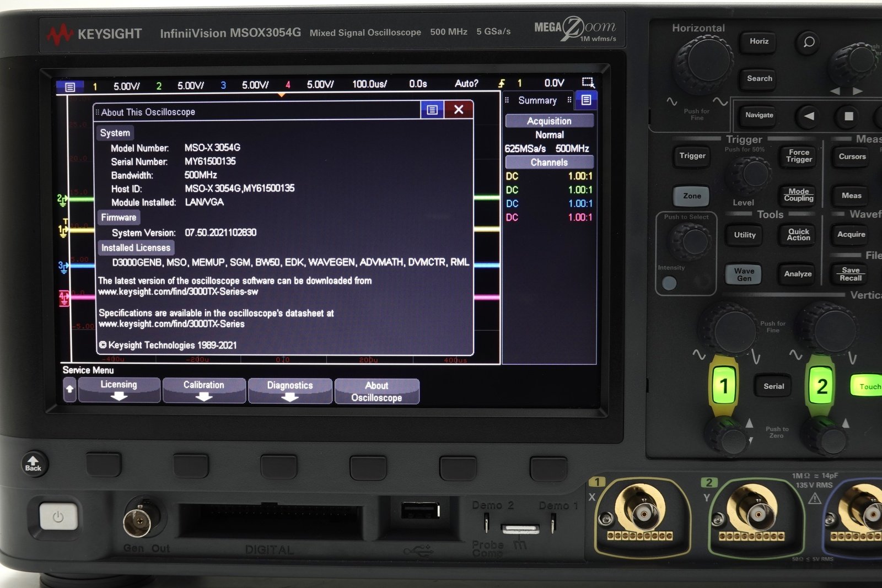
Task: Push the Search button
Action: [759, 79]
